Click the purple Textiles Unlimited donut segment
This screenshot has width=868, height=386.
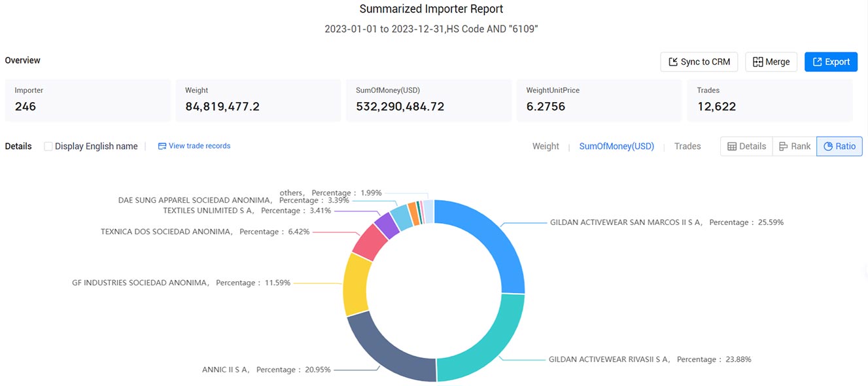387,224
